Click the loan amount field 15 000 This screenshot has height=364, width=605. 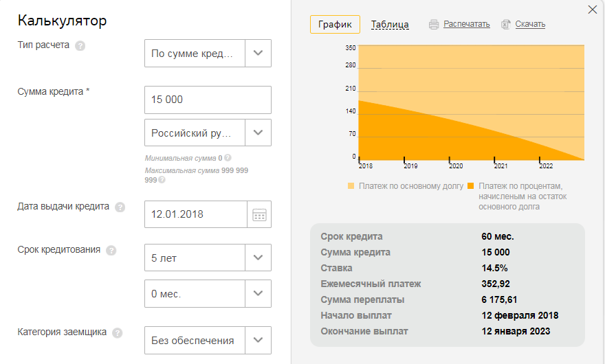[x=208, y=100]
